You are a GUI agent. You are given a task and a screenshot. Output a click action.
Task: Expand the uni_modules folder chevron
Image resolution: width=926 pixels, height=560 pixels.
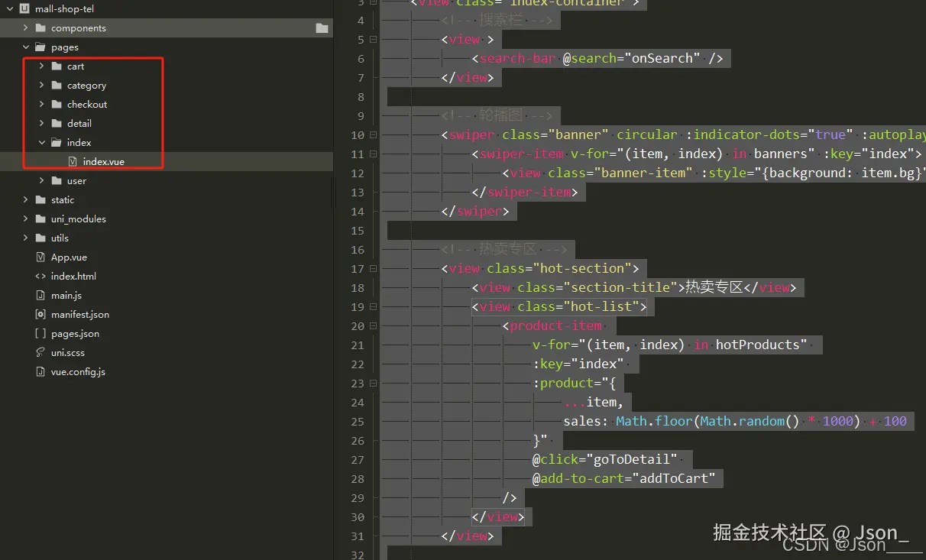[26, 219]
